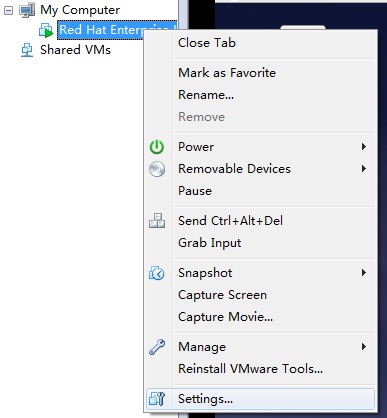The width and height of the screenshot is (387, 418).
Task: Collapse the My Computer tree node
Action: coord(9,11)
